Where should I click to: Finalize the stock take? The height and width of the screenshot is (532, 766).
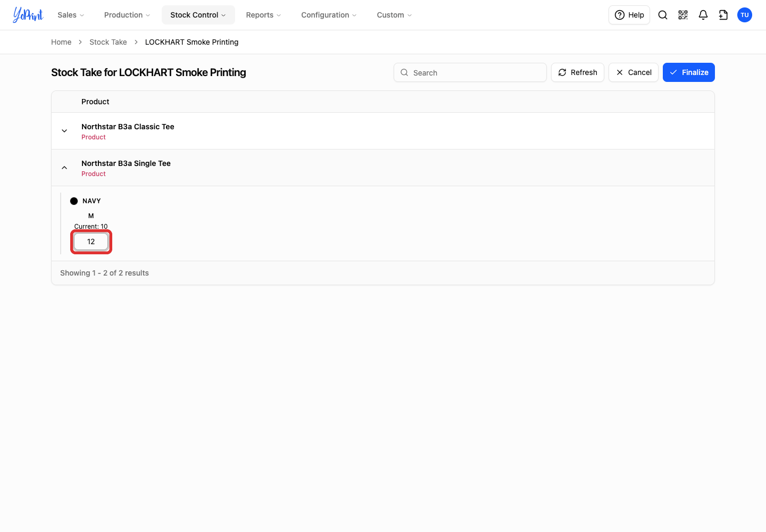click(689, 72)
